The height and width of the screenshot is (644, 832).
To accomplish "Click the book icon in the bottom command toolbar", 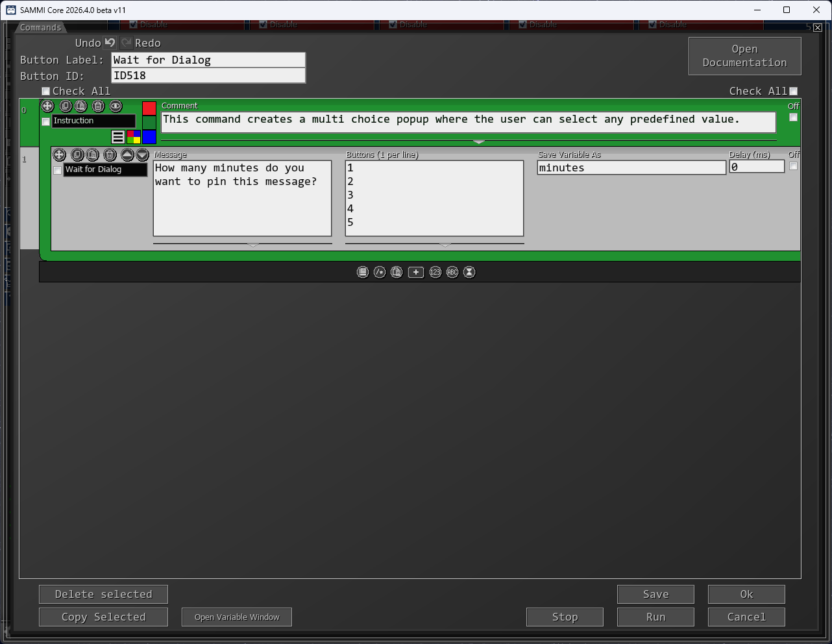I will 363,272.
